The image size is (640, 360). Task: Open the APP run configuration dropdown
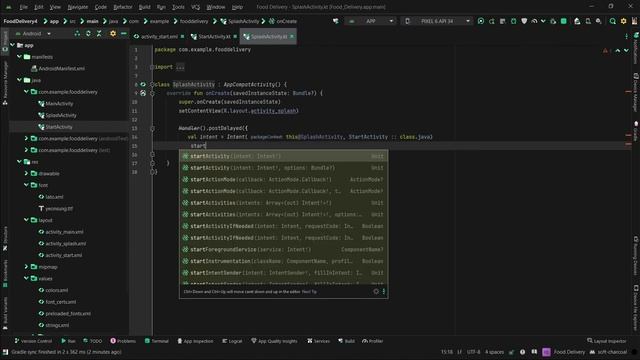tap(371, 21)
